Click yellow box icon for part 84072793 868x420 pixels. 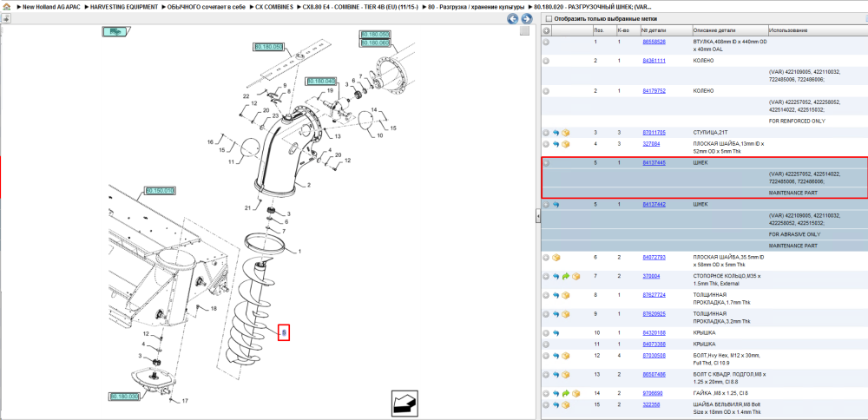pos(556,258)
